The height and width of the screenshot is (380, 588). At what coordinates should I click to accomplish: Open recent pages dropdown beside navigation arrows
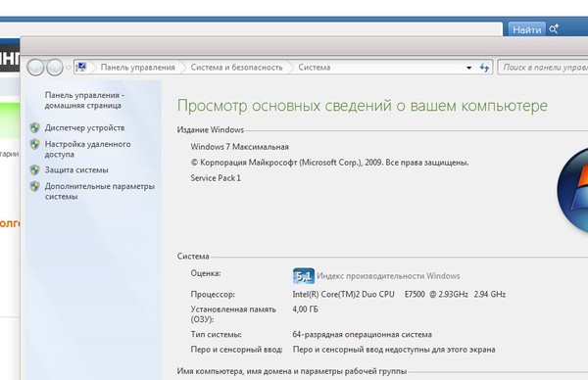point(69,68)
